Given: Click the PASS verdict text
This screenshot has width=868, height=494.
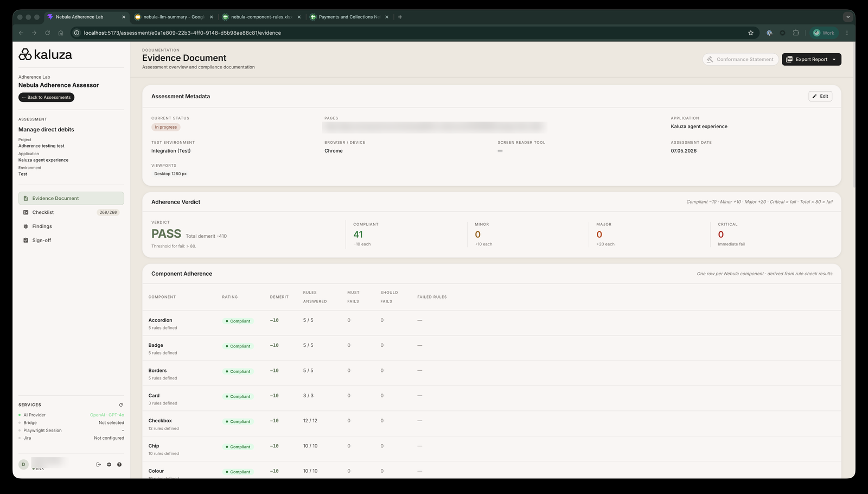Looking at the screenshot, I should (166, 234).
